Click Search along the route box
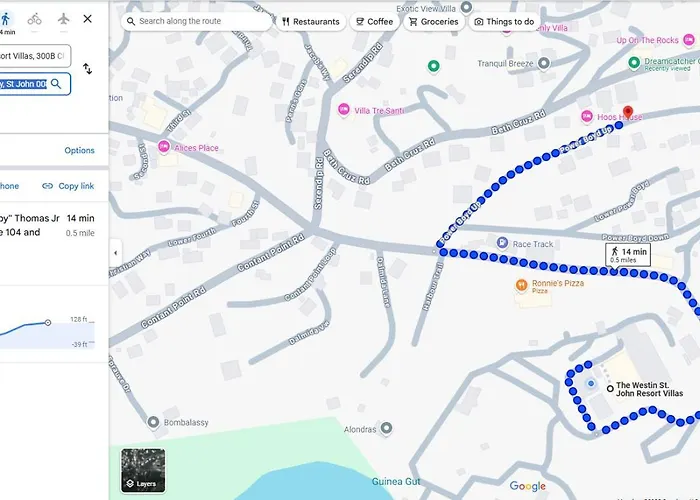This screenshot has height=500, width=700. point(196,21)
